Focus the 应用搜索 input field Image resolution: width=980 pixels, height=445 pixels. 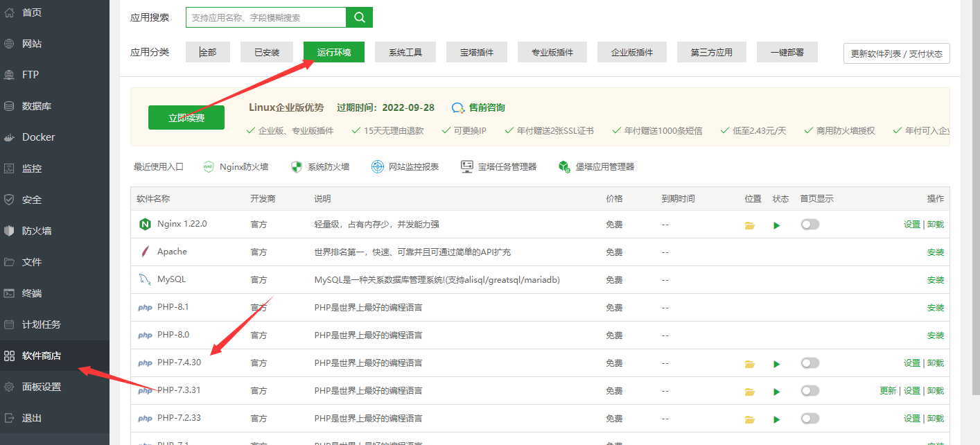tap(266, 17)
